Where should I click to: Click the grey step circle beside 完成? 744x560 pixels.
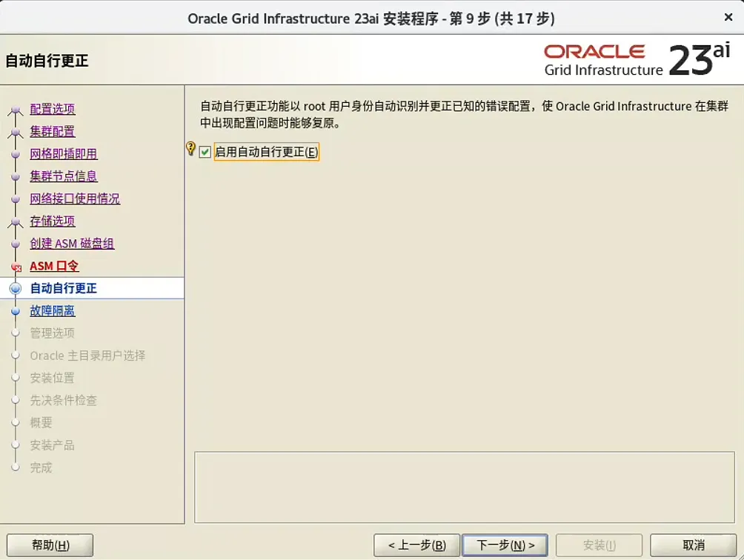(x=16, y=467)
